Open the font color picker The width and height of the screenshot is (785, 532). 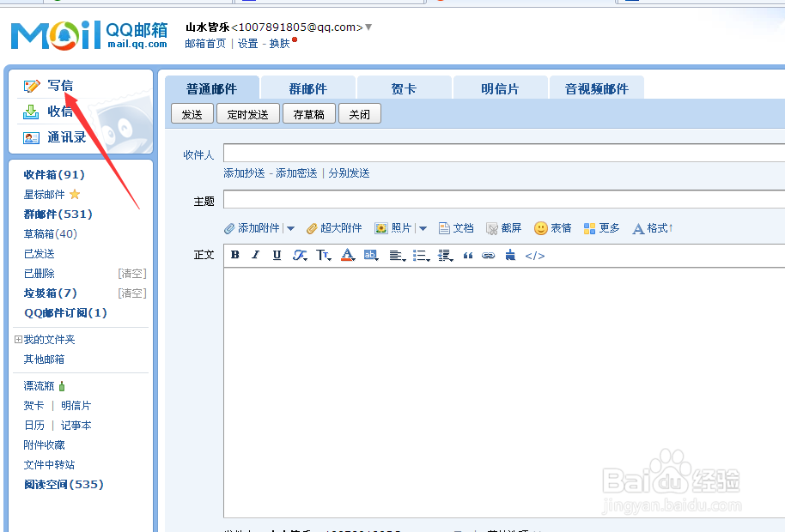tap(348, 255)
